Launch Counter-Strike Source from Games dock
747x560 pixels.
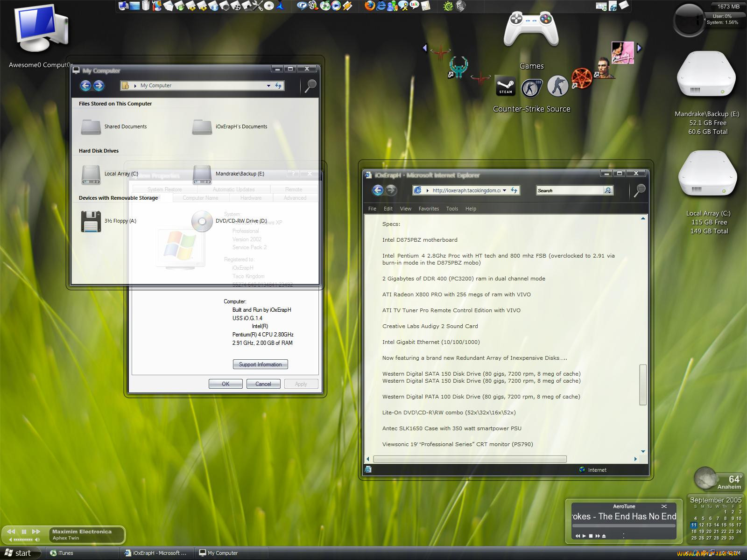[532, 88]
